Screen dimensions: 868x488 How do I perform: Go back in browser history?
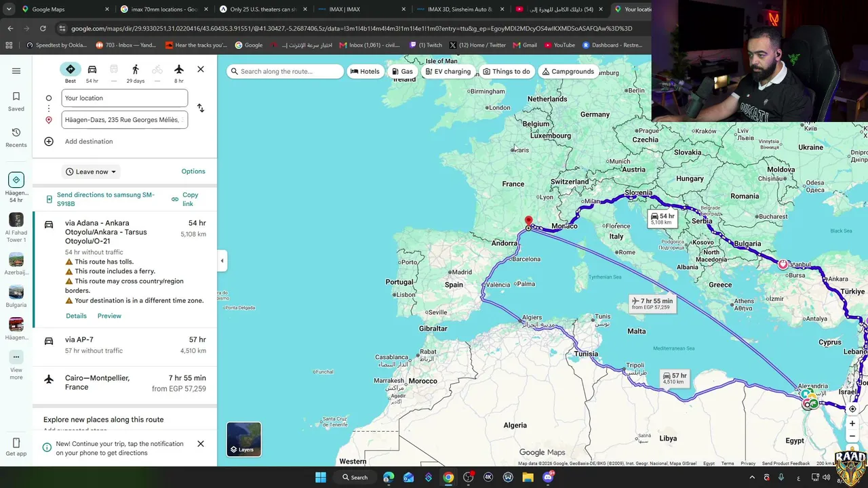pos(10,28)
